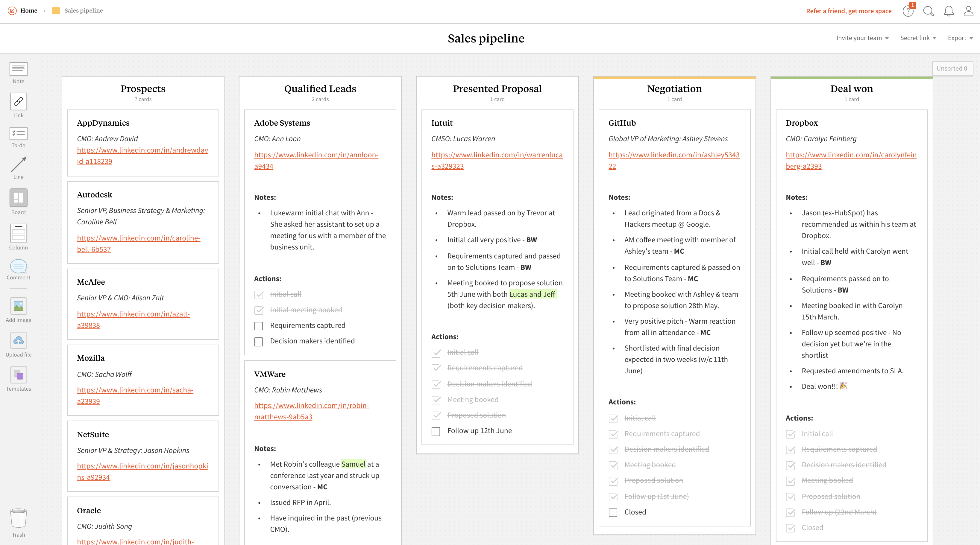Select the Note tool in the sidebar
This screenshot has height=545, width=980.
coord(18,73)
